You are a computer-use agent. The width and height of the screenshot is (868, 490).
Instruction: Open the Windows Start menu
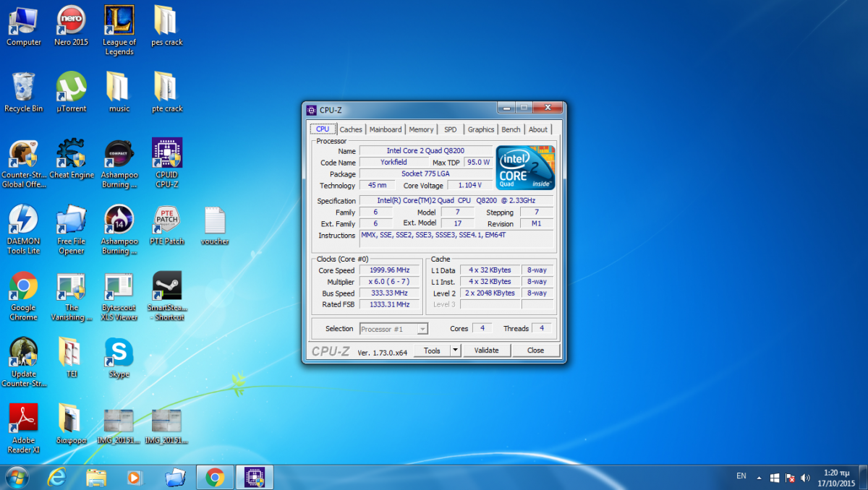pyautogui.click(x=17, y=477)
